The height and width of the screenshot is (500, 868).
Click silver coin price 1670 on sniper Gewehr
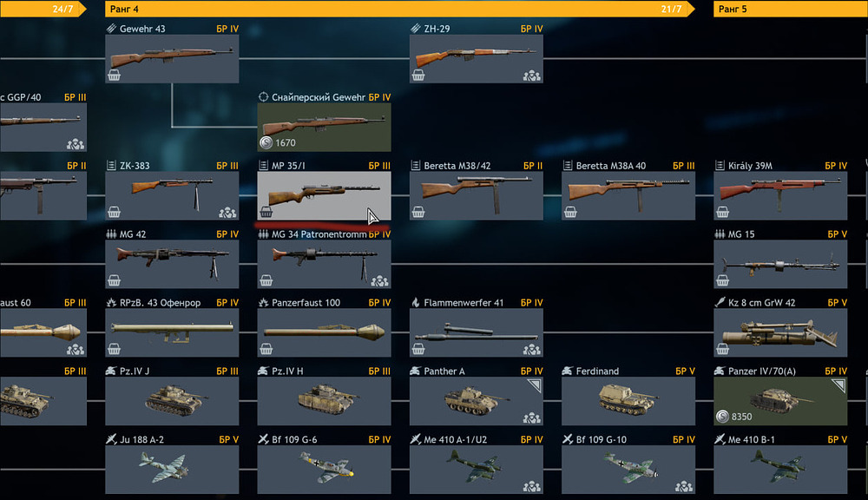click(278, 142)
